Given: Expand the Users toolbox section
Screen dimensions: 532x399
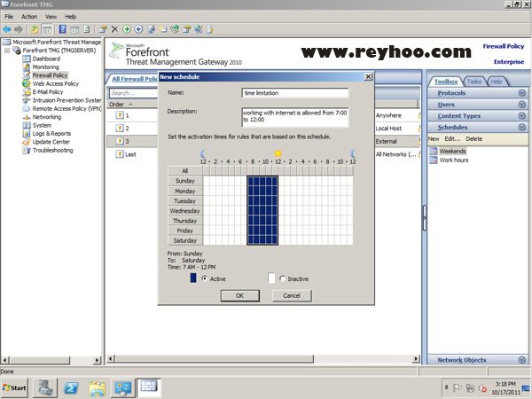Looking at the screenshot, I should point(477,105).
